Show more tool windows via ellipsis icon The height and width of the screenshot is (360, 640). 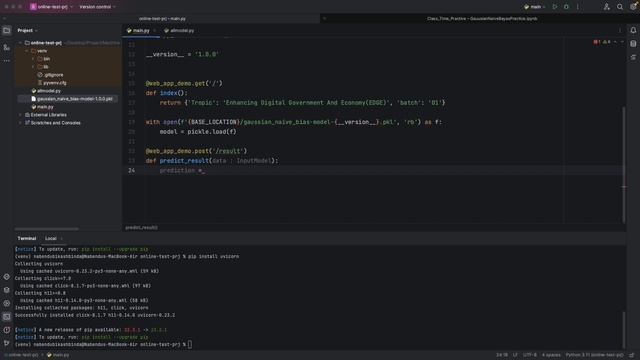[x=7, y=60]
